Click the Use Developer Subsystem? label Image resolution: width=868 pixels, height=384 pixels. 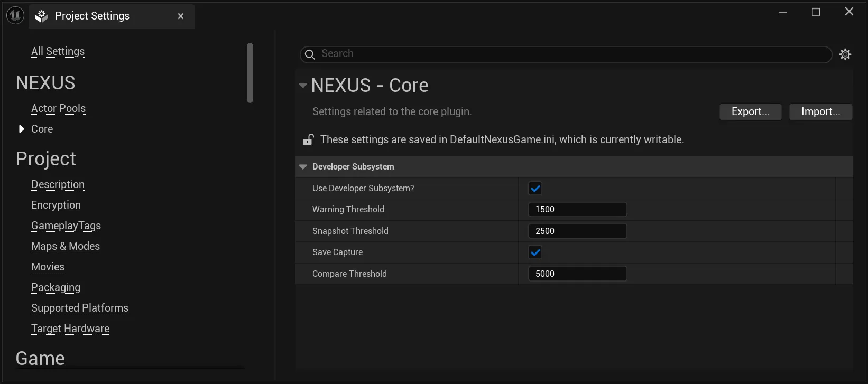pyautogui.click(x=363, y=189)
